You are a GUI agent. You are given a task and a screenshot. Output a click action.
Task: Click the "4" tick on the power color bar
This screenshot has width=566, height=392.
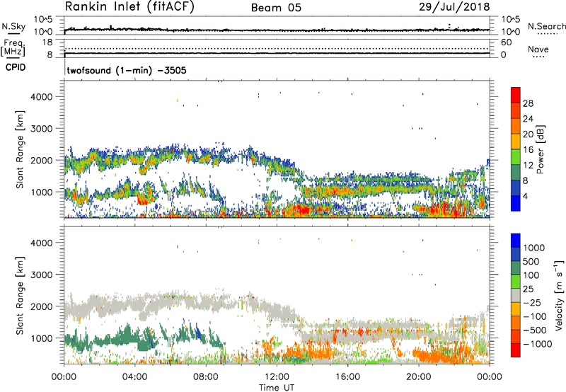coord(526,196)
